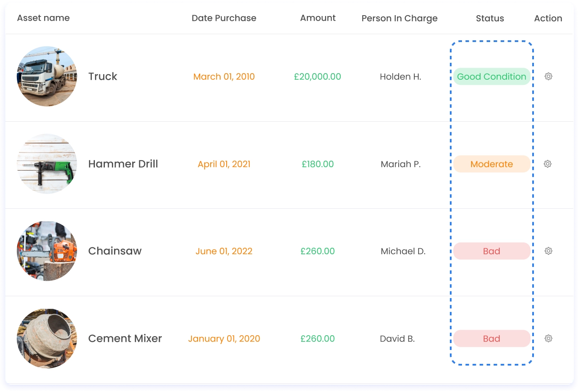The image size is (579, 392).
Task: Click the Person In Charge column header
Action: coord(400,18)
